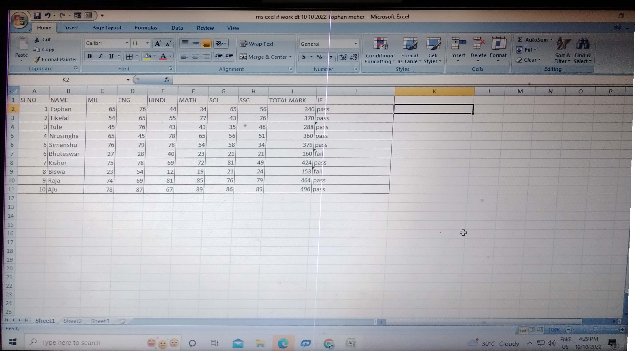Click the Save icon in quick access toolbar
Viewport: 644px width, 351px height.
point(37,16)
